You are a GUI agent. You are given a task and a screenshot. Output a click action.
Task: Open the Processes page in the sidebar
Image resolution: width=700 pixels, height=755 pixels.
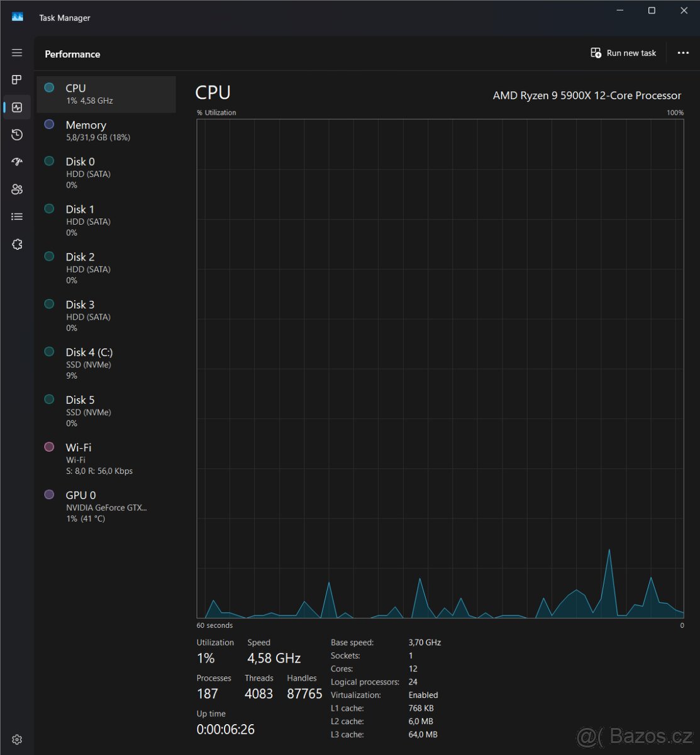tap(16, 79)
